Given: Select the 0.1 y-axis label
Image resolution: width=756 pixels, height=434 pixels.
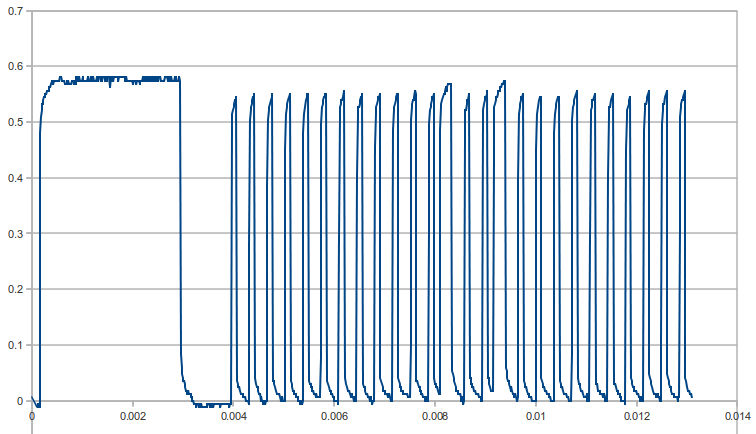Looking at the screenshot, I should [14, 346].
